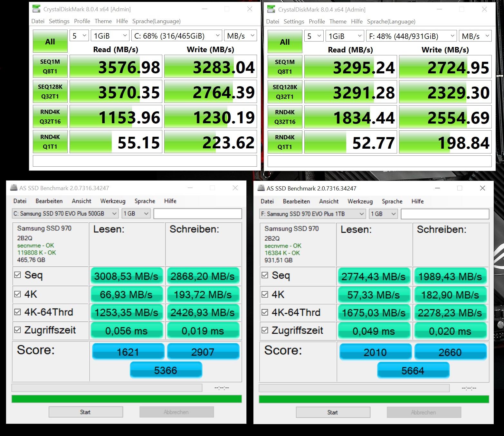Open MB/s unit dropdown in right CrystalDiskMark
This screenshot has width=504, height=436.
point(475,36)
